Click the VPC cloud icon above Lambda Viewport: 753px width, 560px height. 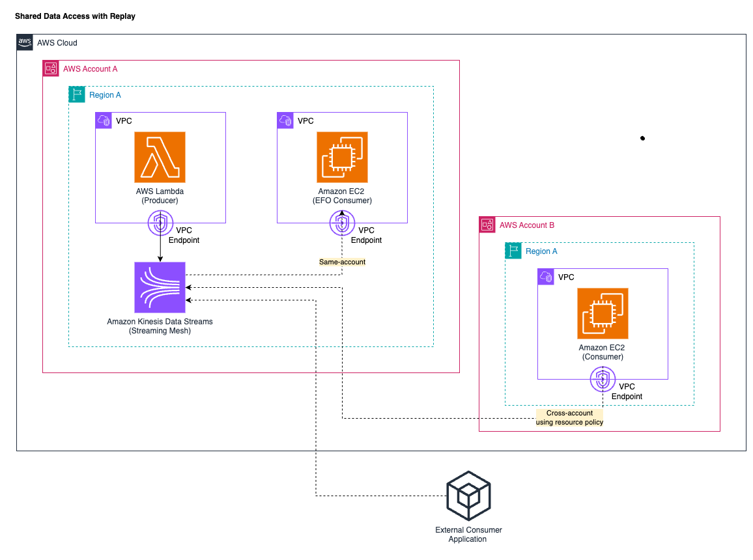[x=104, y=120]
